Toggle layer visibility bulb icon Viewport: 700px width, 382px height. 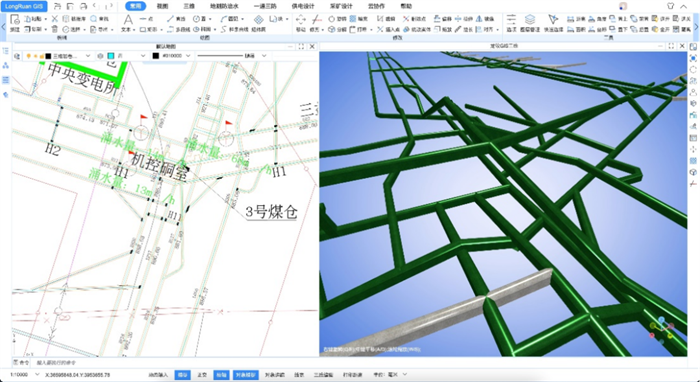pyautogui.click(x=29, y=56)
